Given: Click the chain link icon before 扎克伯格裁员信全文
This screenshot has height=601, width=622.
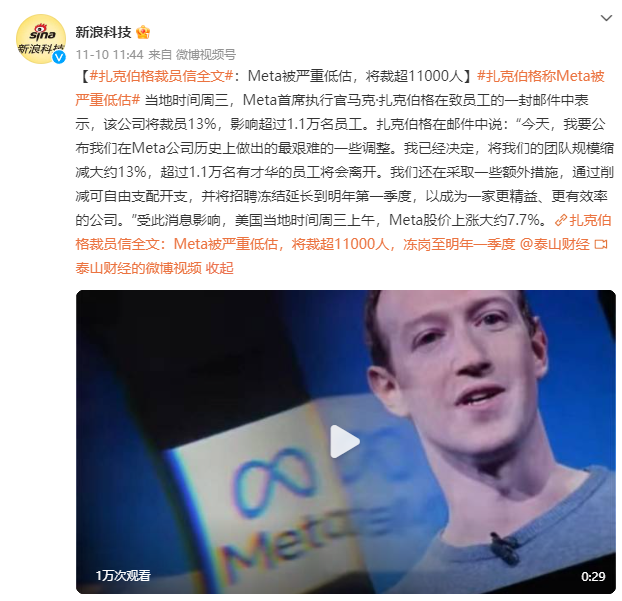Looking at the screenshot, I should [561, 220].
